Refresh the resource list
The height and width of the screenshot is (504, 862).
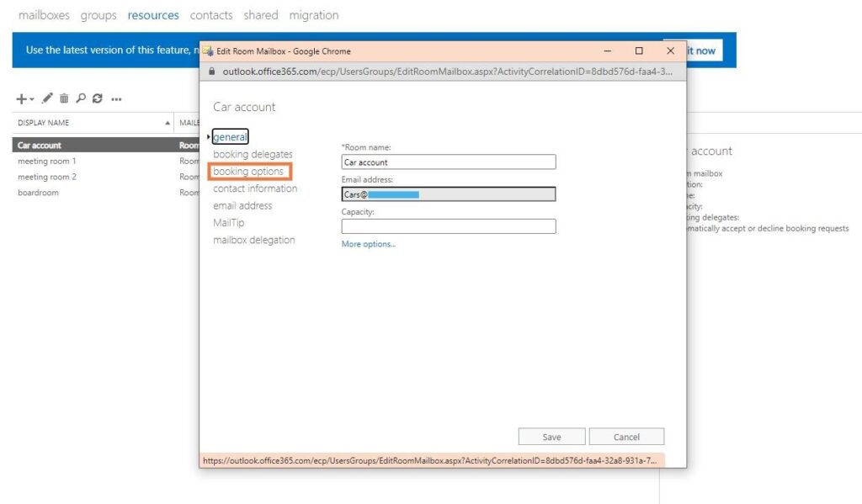tap(98, 98)
